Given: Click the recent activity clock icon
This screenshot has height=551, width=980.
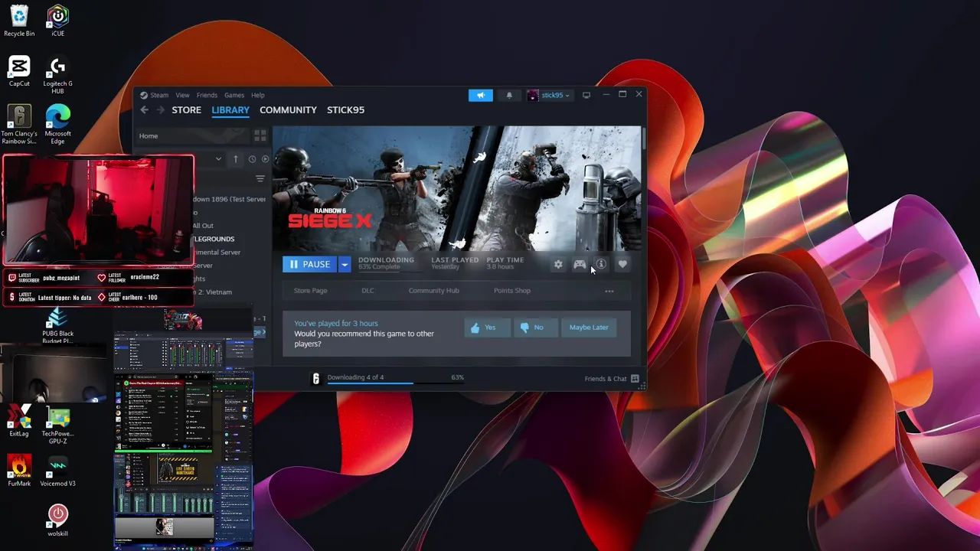Looking at the screenshot, I should (x=252, y=159).
